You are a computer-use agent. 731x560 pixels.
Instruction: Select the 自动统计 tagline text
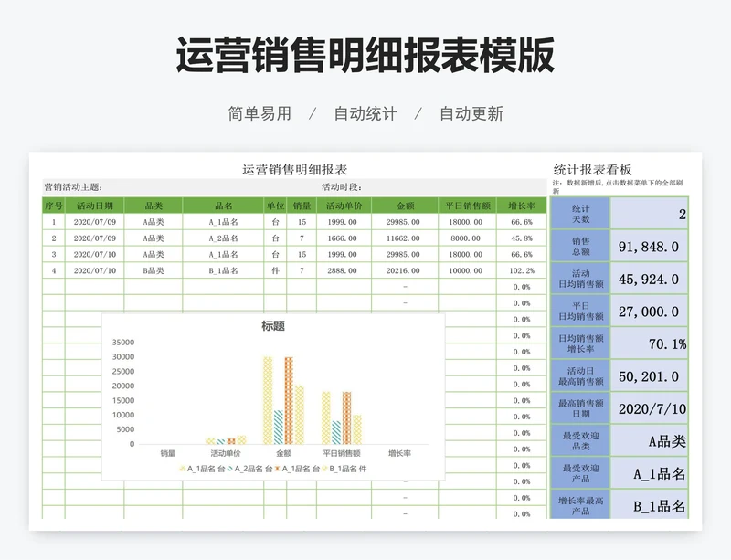click(365, 114)
